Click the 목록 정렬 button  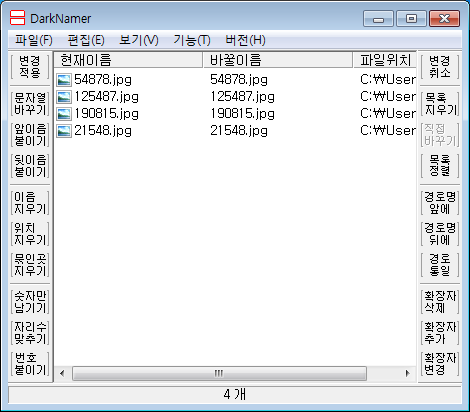point(440,166)
